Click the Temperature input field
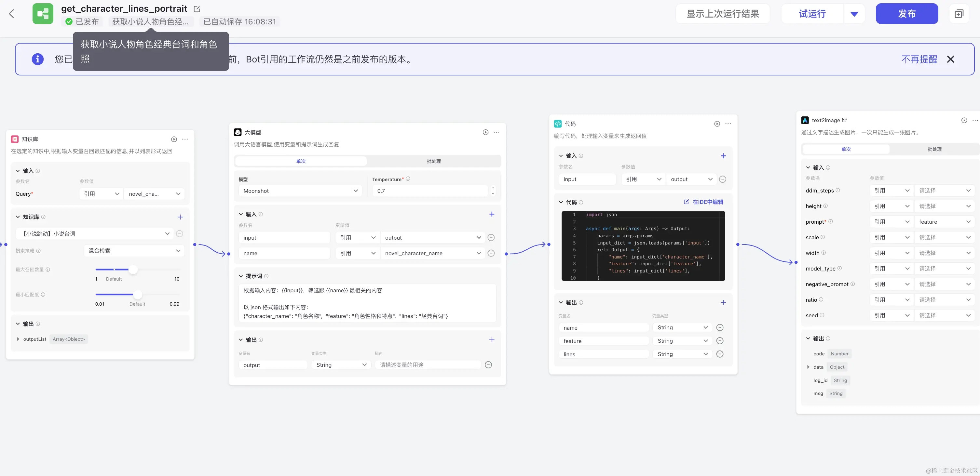This screenshot has width=980, height=476. pos(430,191)
